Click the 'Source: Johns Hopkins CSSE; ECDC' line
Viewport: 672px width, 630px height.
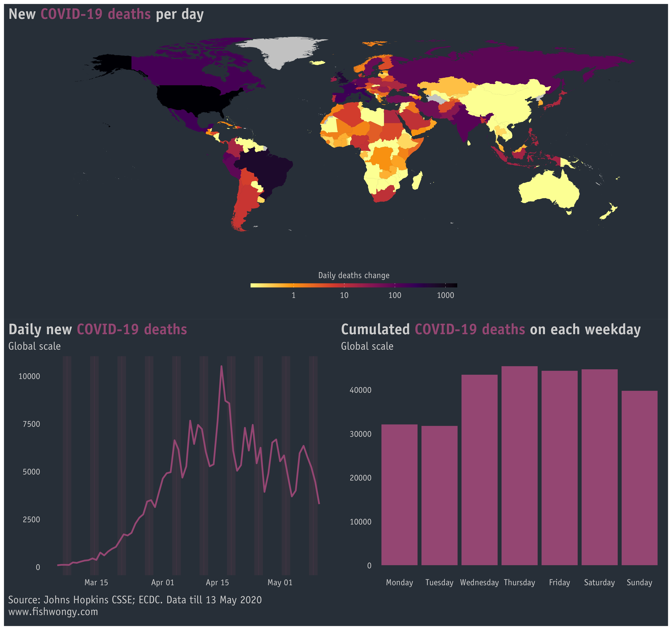pos(135,600)
